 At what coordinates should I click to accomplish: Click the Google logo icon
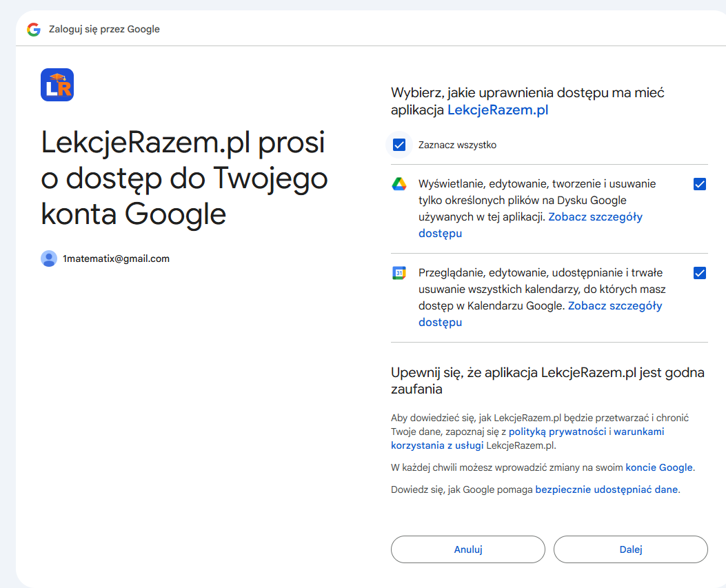pos(34,29)
